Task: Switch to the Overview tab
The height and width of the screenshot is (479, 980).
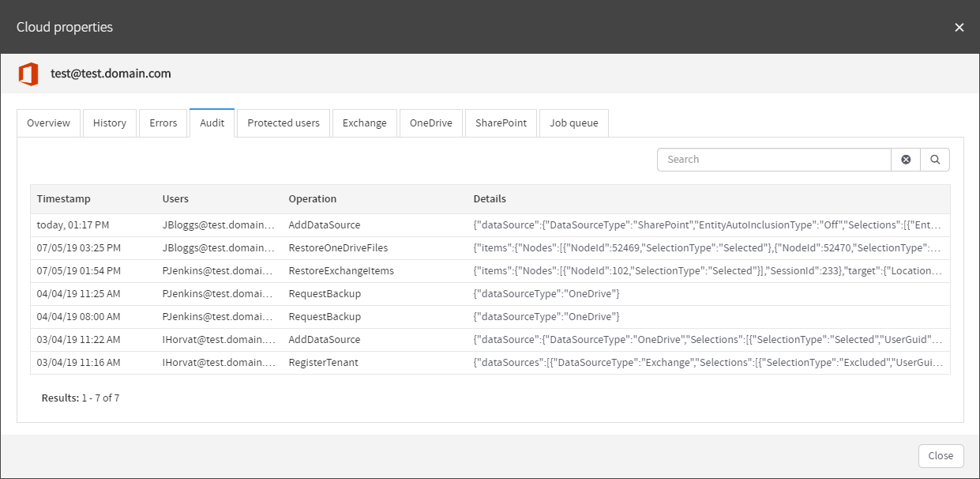Action: click(49, 123)
